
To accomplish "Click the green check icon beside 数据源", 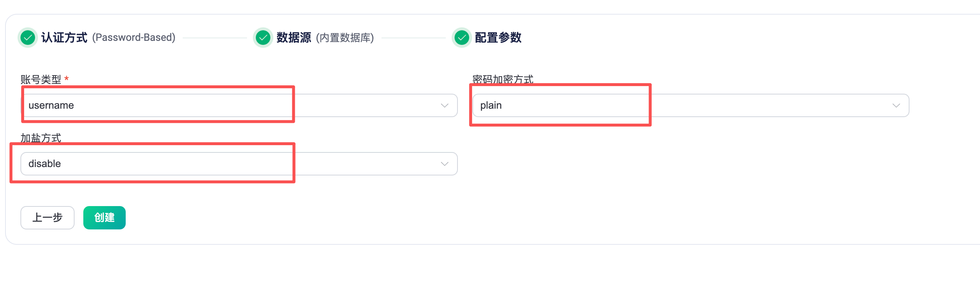I will click(x=263, y=38).
